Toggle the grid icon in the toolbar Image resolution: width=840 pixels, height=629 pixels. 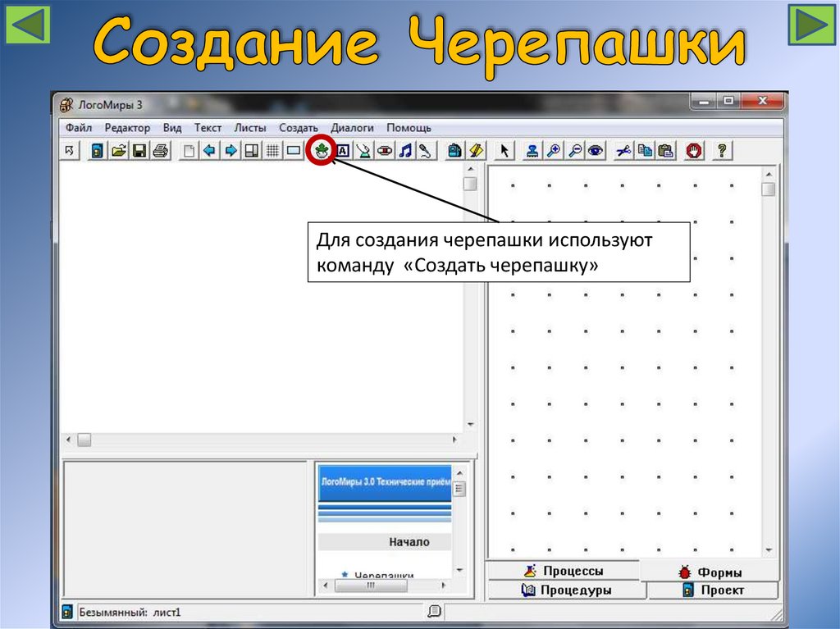272,151
